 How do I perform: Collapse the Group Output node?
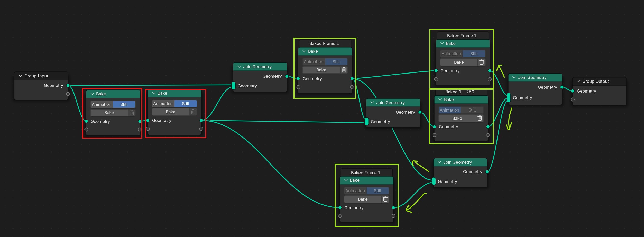[578, 81]
